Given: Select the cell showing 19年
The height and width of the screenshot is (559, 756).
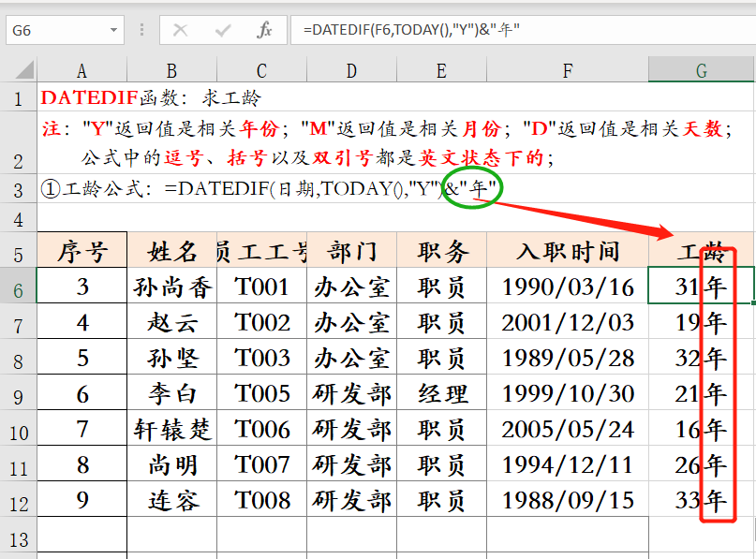Looking at the screenshot, I should (x=702, y=321).
